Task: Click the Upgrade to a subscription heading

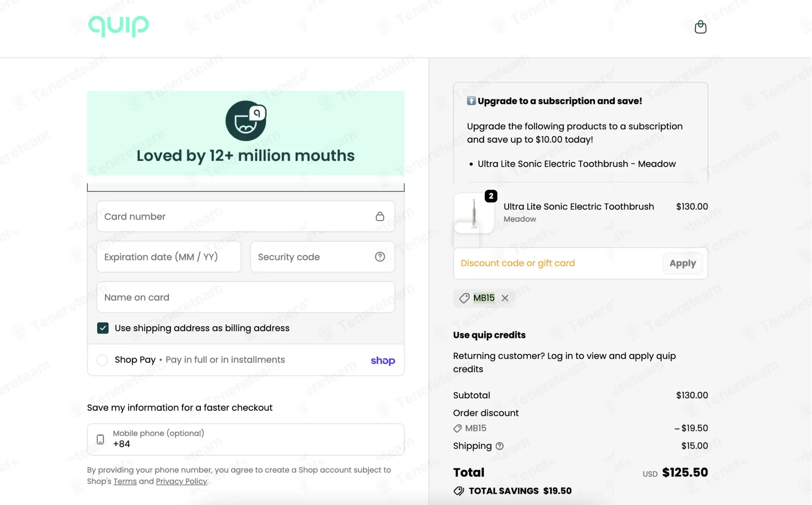Action: click(x=560, y=101)
